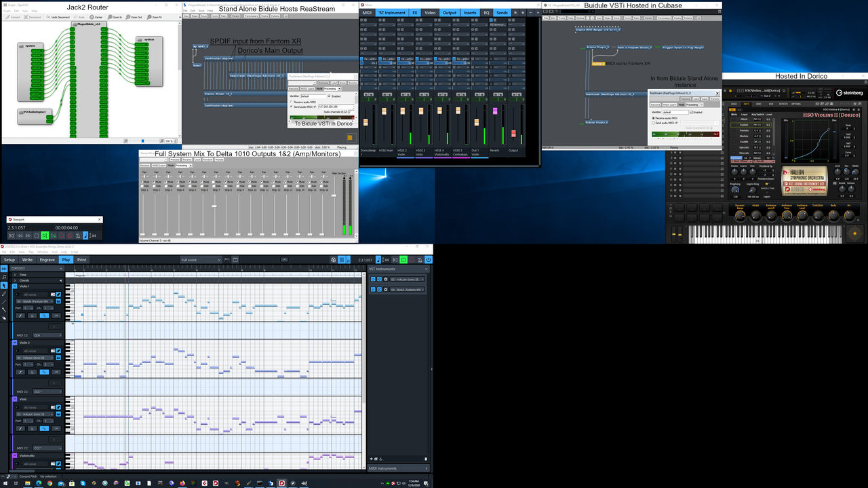
Task: Switch to Setup mode in Dorico
Action: 9,259
